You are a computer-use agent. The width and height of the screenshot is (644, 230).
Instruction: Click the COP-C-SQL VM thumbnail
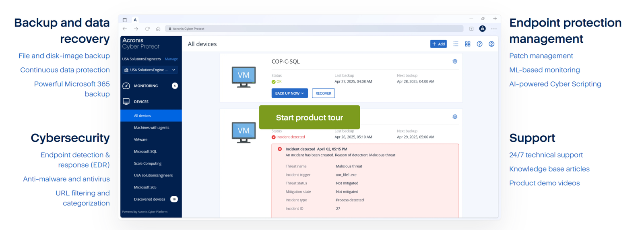pos(244,77)
